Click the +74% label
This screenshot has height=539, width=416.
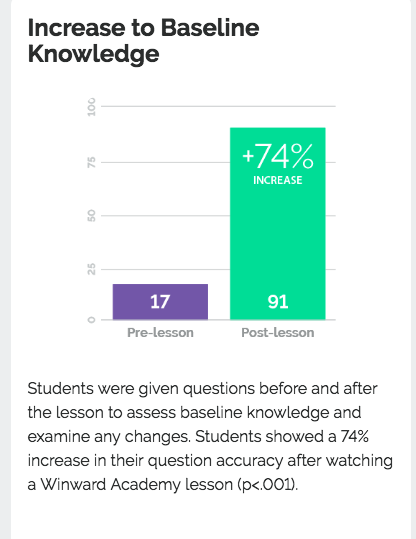click(x=278, y=156)
